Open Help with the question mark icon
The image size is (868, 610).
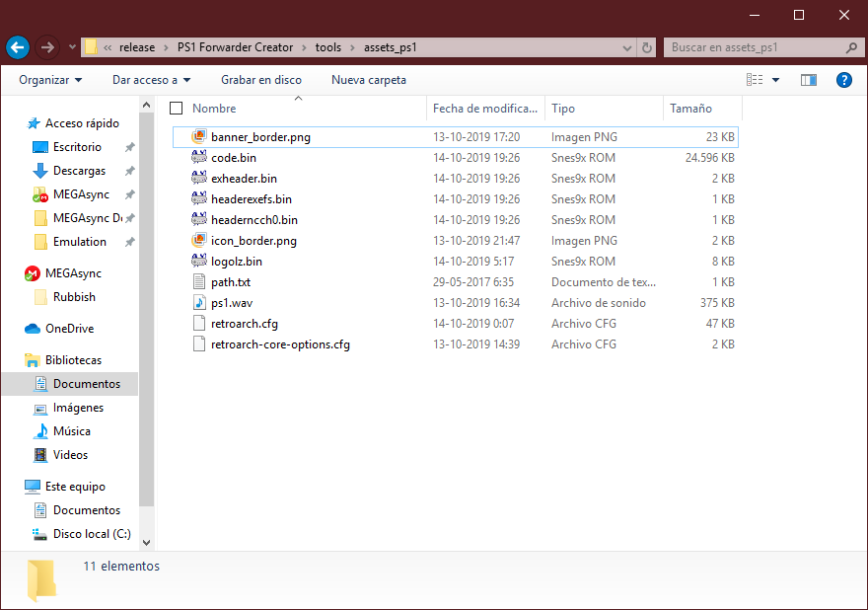point(843,80)
